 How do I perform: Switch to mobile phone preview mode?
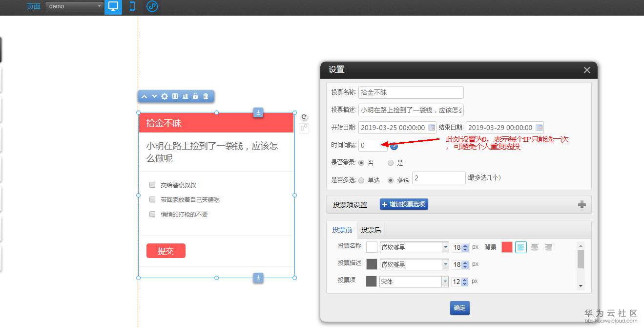click(132, 7)
